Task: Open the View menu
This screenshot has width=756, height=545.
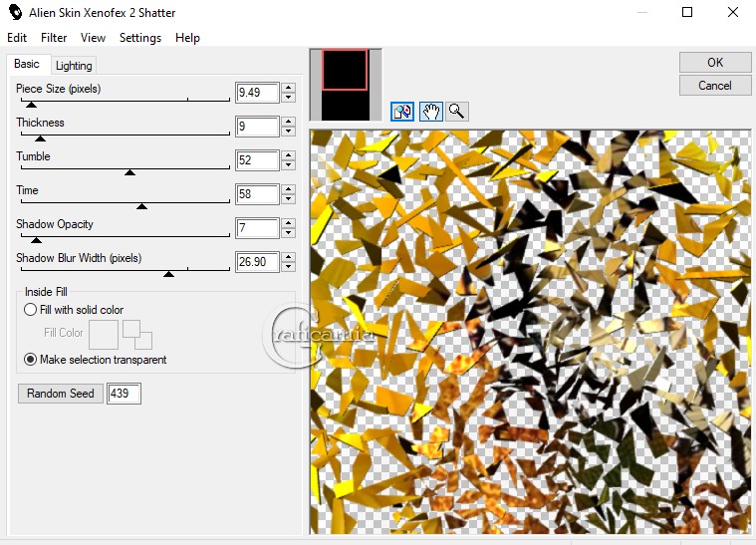Action: (93, 38)
